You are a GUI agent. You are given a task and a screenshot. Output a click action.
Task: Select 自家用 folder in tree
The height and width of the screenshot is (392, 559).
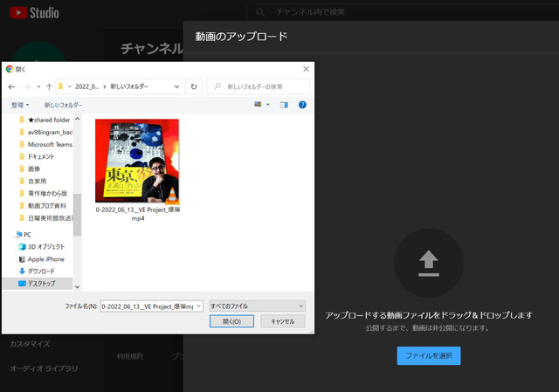click(33, 181)
